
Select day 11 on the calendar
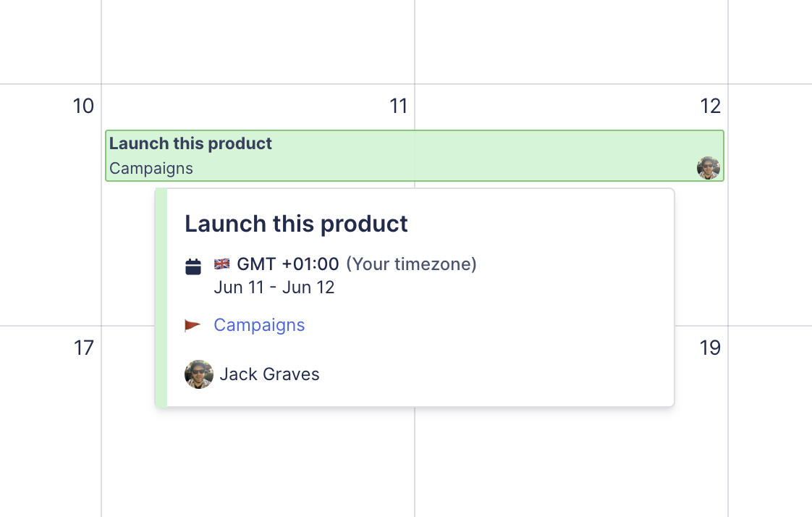pos(398,106)
